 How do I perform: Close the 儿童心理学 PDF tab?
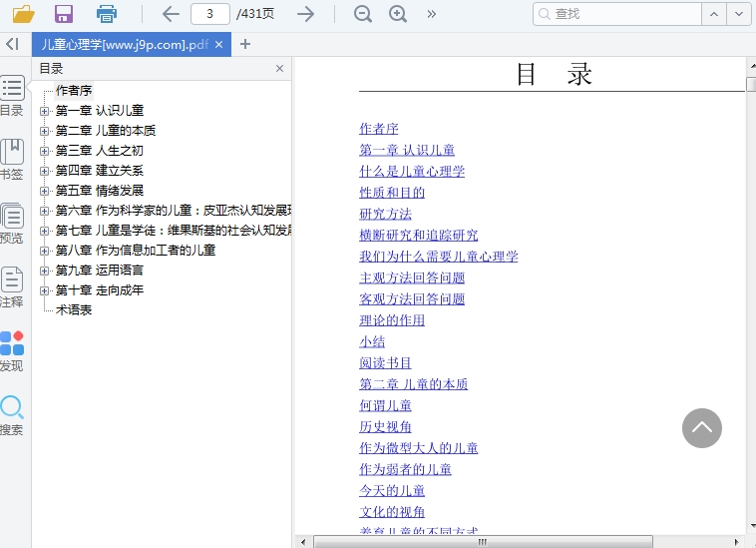[218, 44]
